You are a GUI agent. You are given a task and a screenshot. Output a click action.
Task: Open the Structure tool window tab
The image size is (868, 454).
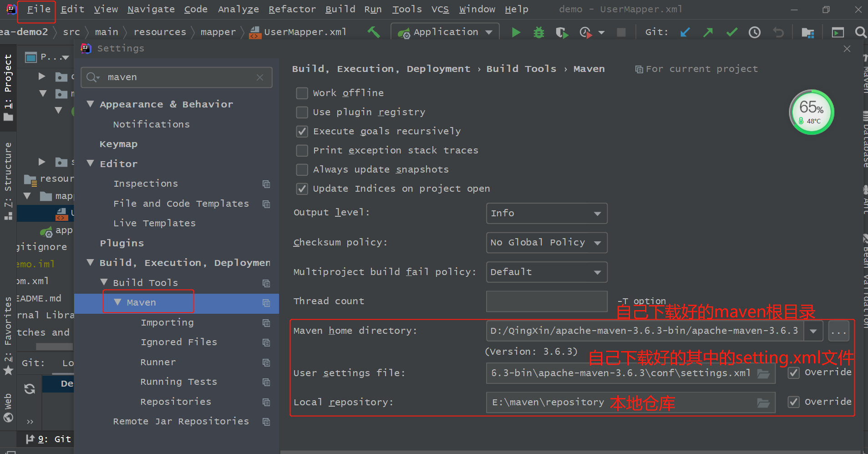pos(8,181)
